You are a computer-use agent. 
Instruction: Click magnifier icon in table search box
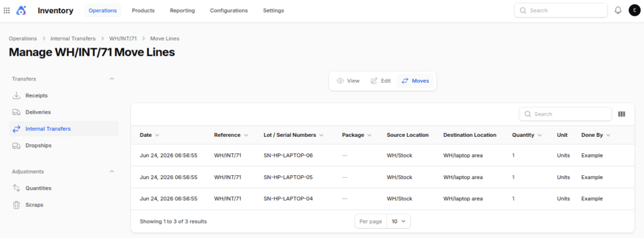point(528,114)
